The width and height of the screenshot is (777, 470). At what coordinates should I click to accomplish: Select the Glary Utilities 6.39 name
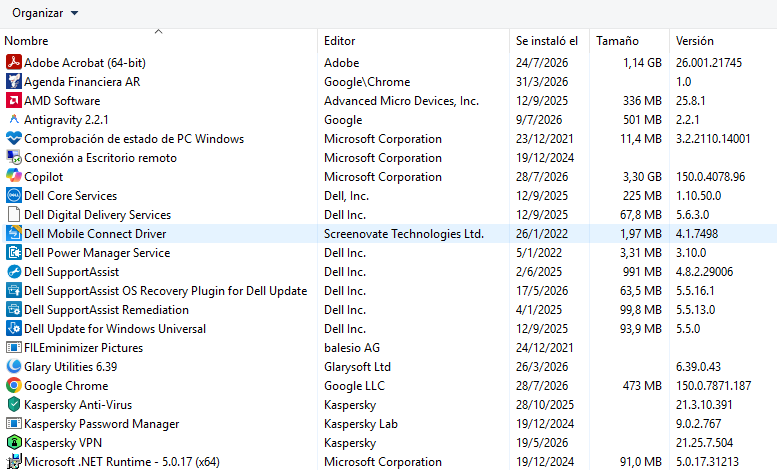click(x=71, y=367)
